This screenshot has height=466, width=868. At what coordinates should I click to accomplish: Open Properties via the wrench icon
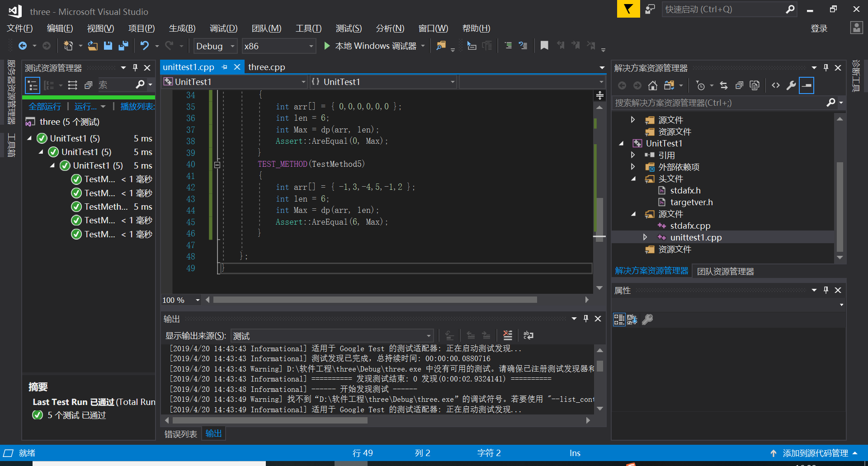[x=791, y=85]
